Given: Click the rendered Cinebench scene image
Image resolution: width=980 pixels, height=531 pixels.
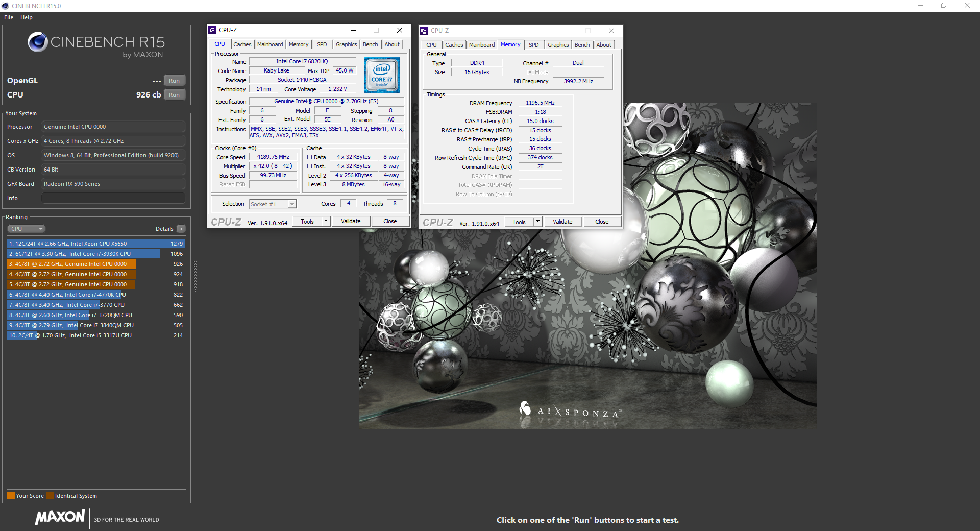Looking at the screenshot, I should [587, 265].
